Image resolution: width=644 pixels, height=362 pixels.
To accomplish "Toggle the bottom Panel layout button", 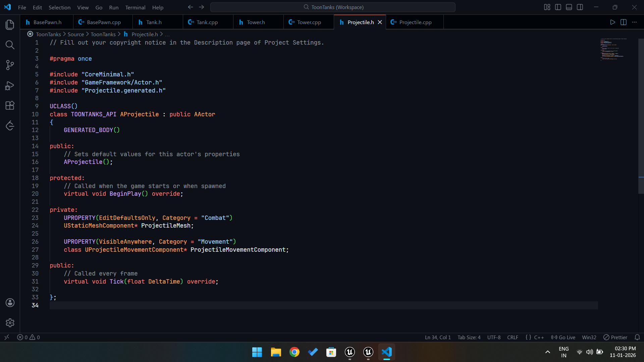I will (x=569, y=7).
